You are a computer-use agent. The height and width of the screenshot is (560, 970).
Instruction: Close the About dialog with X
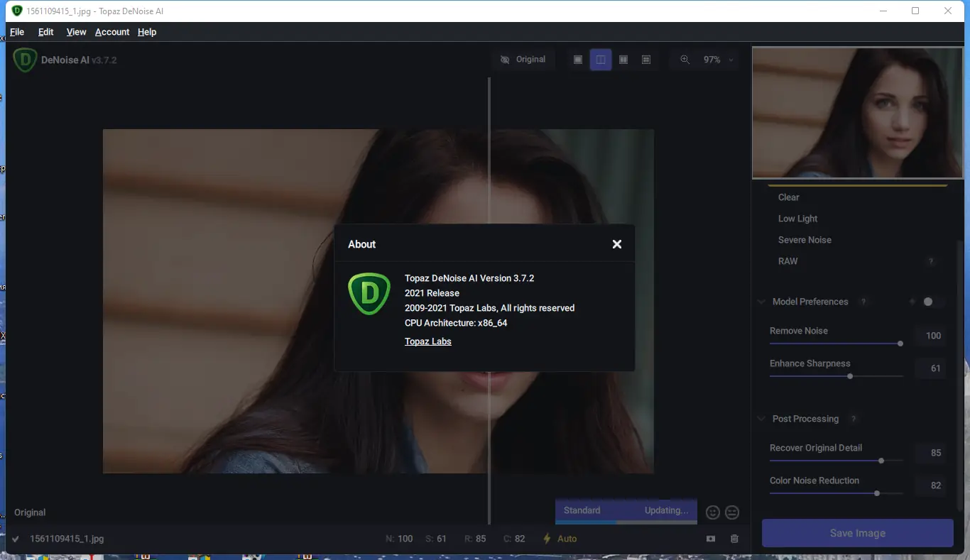tap(617, 244)
